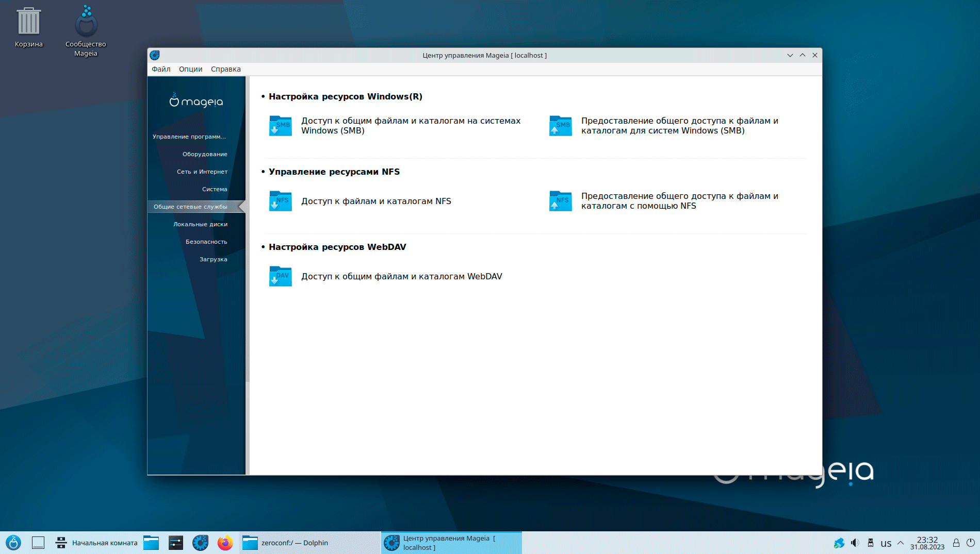The width and height of the screenshot is (980, 554).
Task: Open the Файл menu
Action: click(x=161, y=69)
